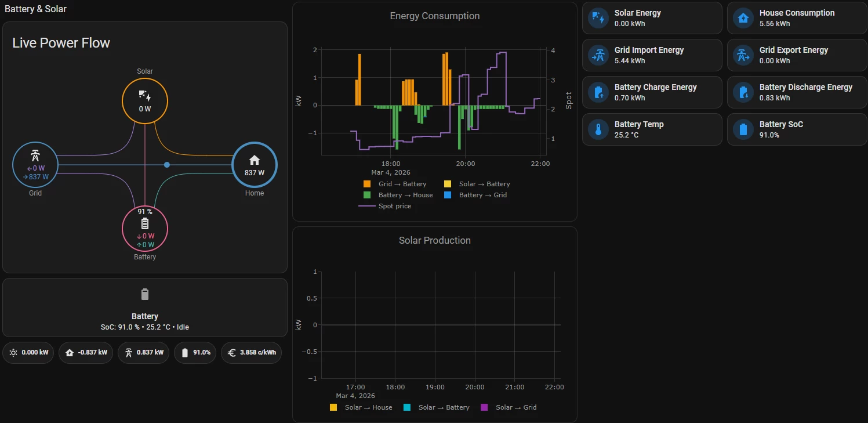This screenshot has width=868, height=423.
Task: Open the Battery Discharge Energy 0.83 kWh card
Action: [797, 92]
